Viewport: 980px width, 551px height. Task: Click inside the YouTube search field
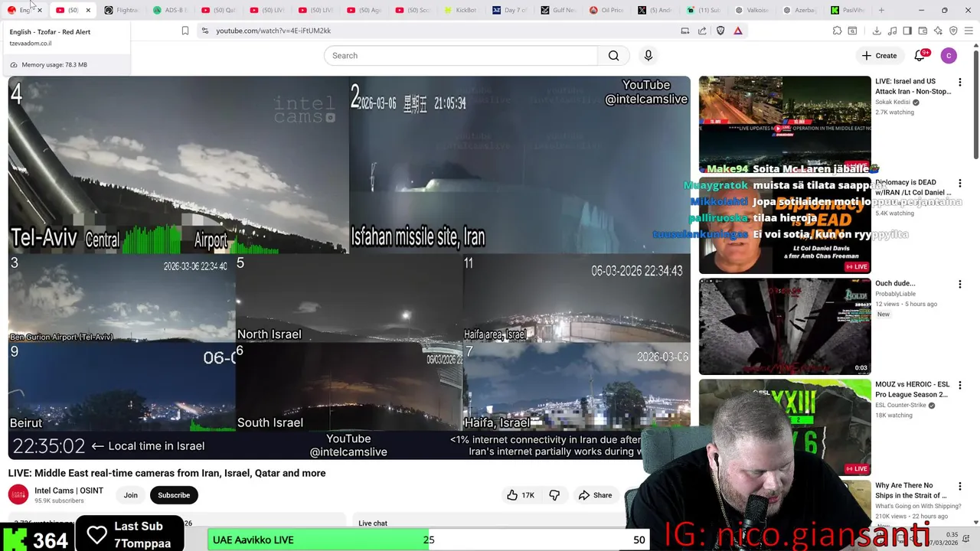461,55
